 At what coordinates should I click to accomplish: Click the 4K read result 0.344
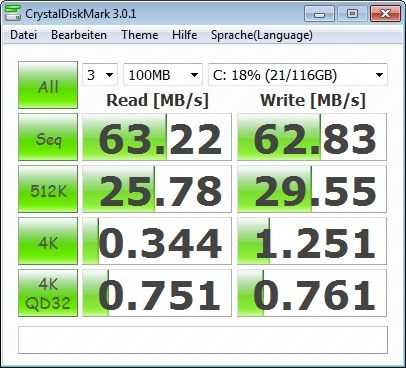click(157, 241)
